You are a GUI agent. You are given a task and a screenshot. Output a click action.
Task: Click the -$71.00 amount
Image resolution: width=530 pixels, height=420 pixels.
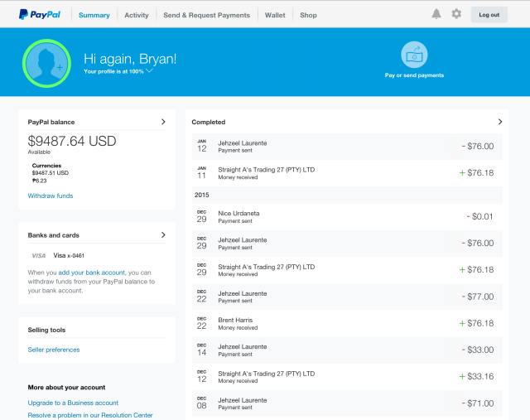click(x=478, y=403)
